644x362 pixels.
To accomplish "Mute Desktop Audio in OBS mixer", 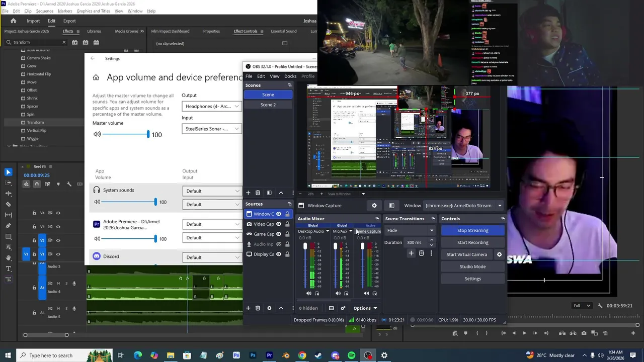I will 309,293.
